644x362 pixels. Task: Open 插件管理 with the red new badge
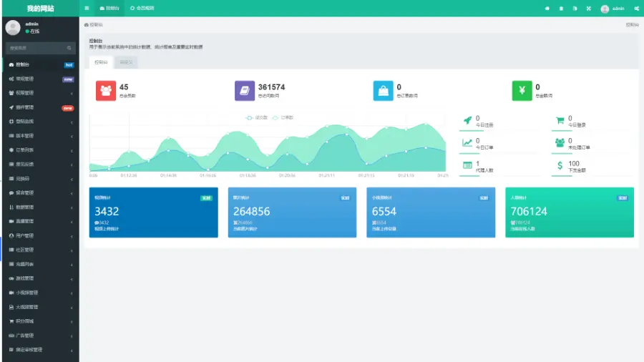point(39,107)
